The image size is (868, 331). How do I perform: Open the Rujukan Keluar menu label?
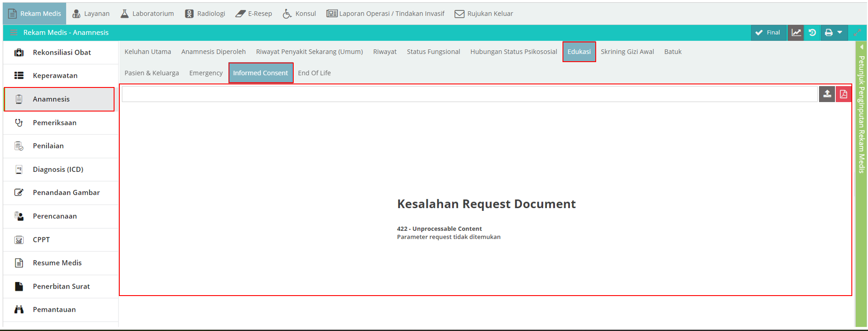490,14
